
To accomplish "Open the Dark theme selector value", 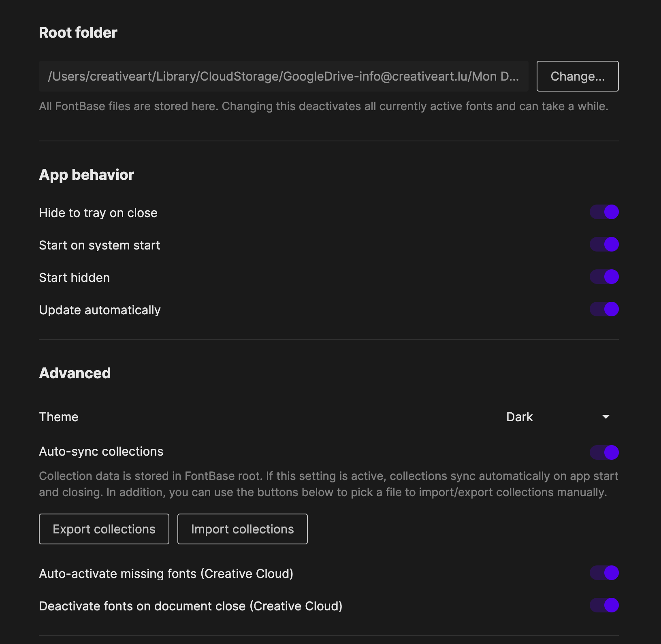I will (x=520, y=417).
